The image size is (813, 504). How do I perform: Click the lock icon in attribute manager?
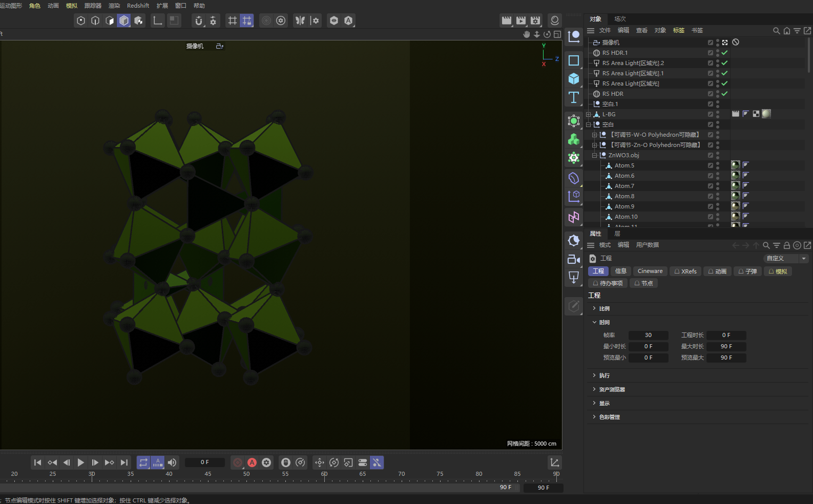tap(787, 245)
